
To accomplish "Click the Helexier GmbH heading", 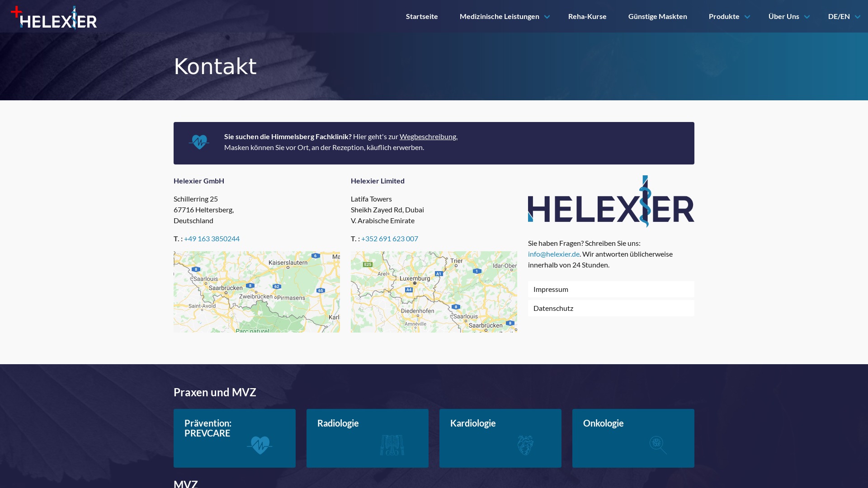I will [x=199, y=181].
